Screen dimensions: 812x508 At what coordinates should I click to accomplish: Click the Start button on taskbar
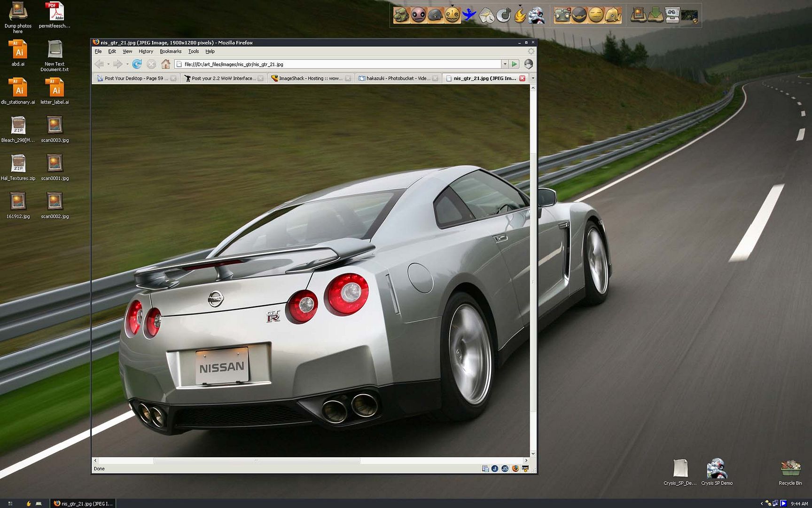click(x=10, y=503)
